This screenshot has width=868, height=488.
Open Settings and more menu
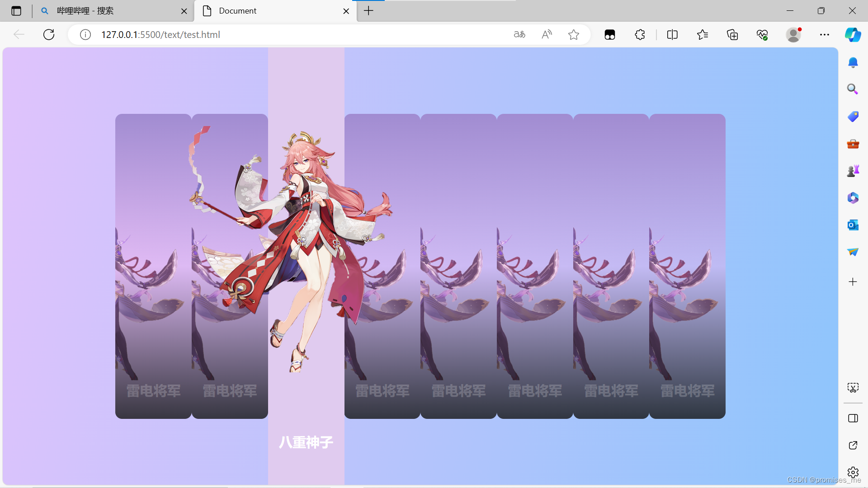(x=825, y=34)
